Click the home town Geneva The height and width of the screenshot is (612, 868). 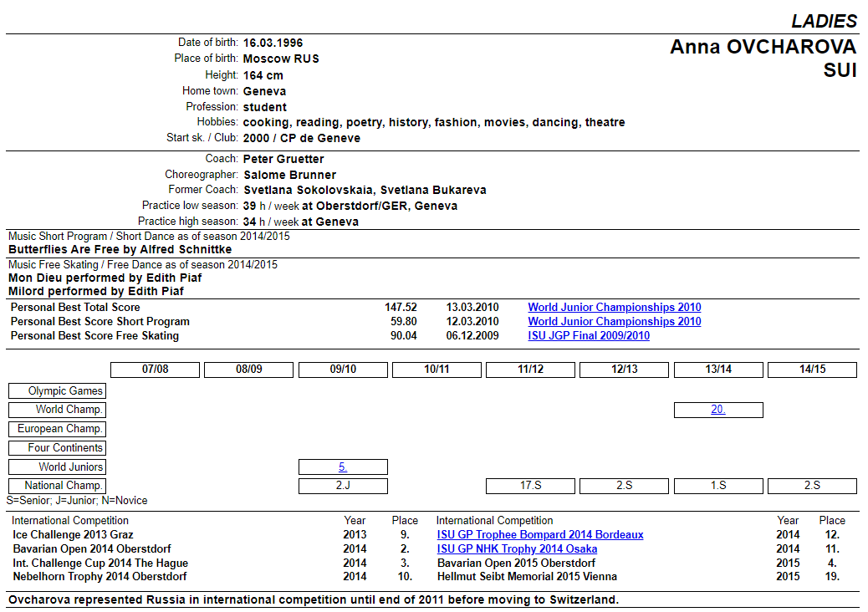(264, 91)
